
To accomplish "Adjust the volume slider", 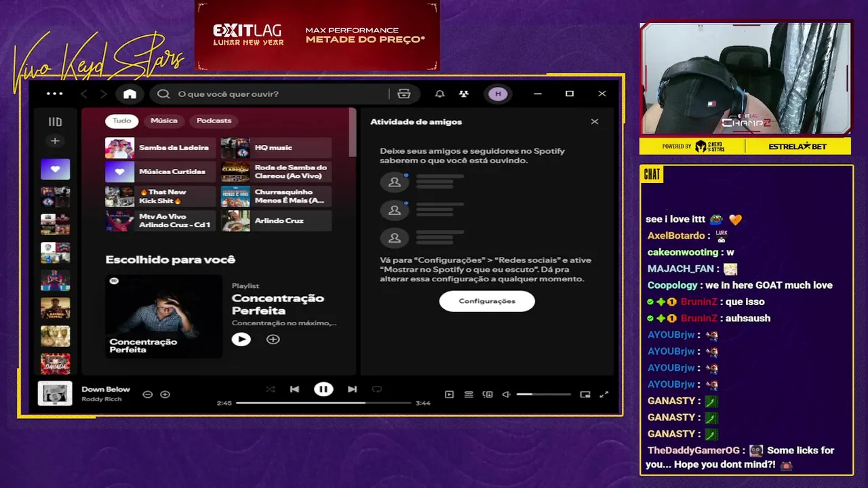I will pos(543,394).
